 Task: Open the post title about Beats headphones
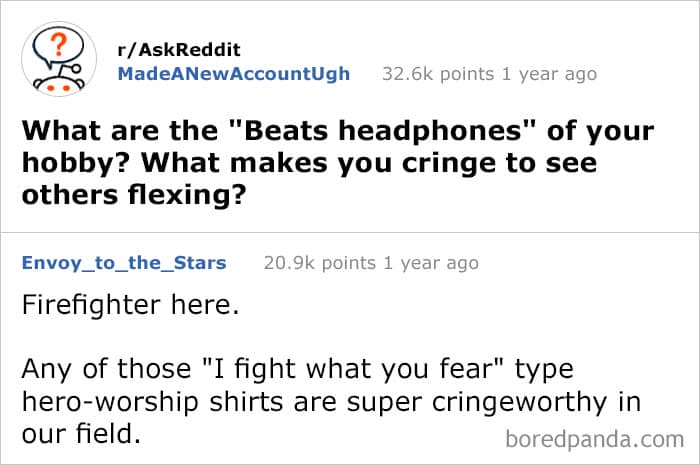[337, 160]
